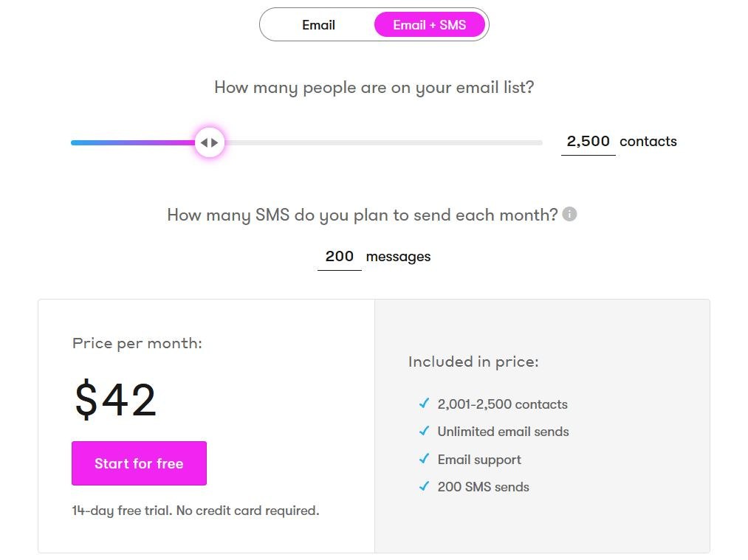Click the left arrow on the slider thumb

click(205, 142)
